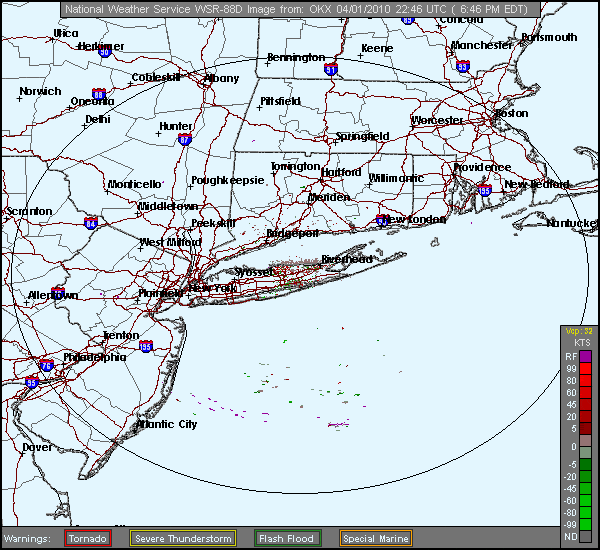
Task: Click the Keene city label
Action: coord(377,49)
